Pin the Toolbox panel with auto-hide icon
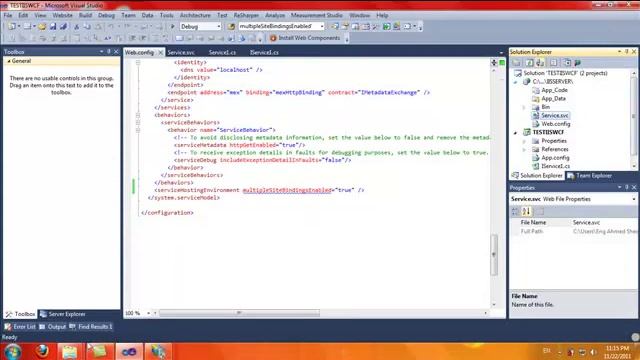Screen dimensions: 640x360 tap(109, 52)
